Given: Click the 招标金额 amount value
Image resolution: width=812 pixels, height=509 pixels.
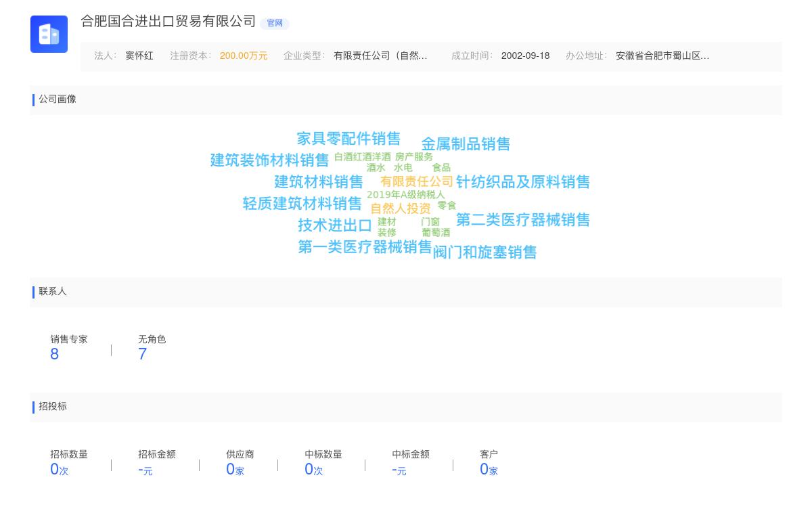Looking at the screenshot, I should click(145, 470).
